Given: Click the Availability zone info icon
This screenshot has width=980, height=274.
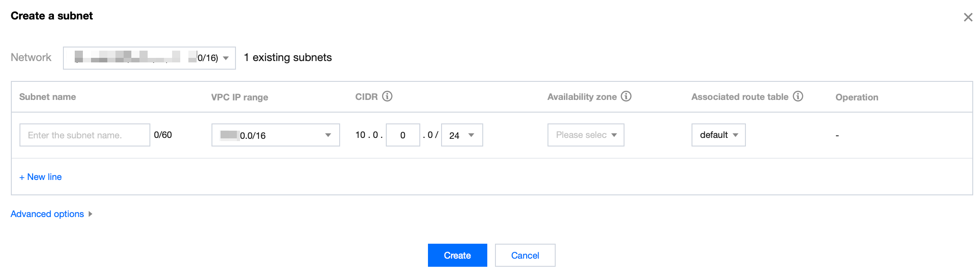Looking at the screenshot, I should click(x=626, y=96).
